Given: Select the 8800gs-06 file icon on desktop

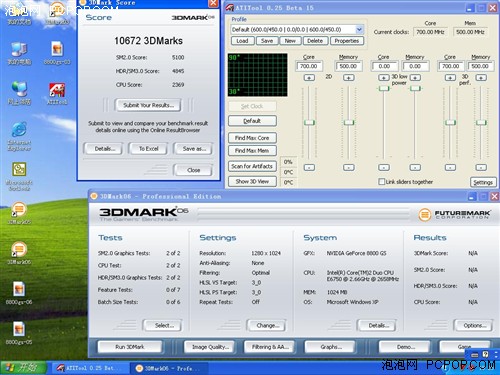Looking at the screenshot, I should click(19, 289).
